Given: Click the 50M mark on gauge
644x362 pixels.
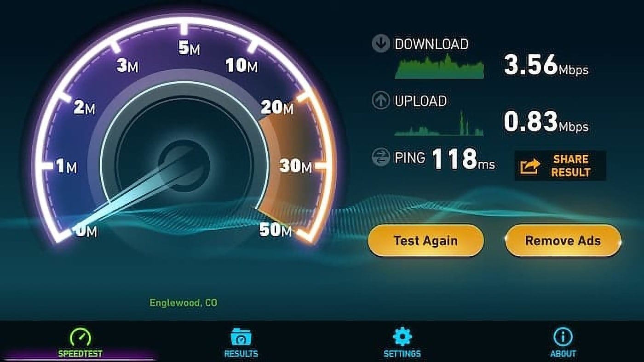Looking at the screenshot, I should click(x=275, y=230).
